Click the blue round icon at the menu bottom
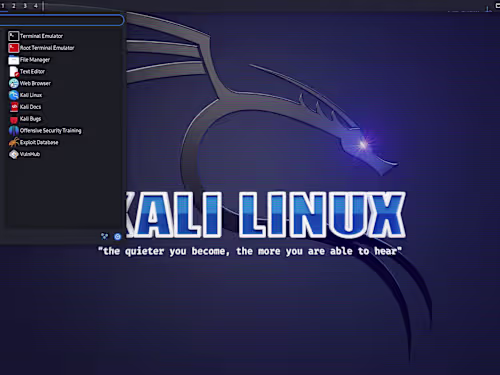 coord(117,237)
